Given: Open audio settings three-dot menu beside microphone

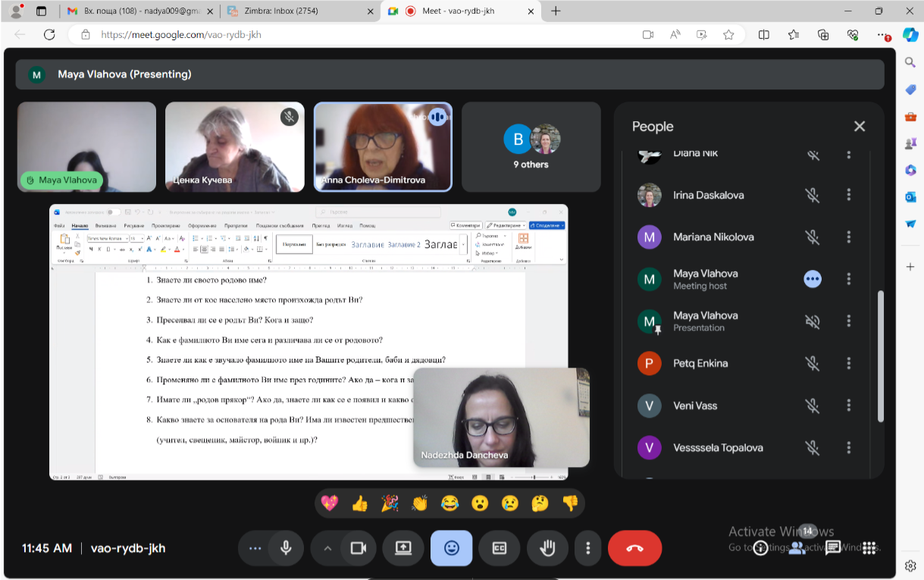Looking at the screenshot, I should coord(255,548).
